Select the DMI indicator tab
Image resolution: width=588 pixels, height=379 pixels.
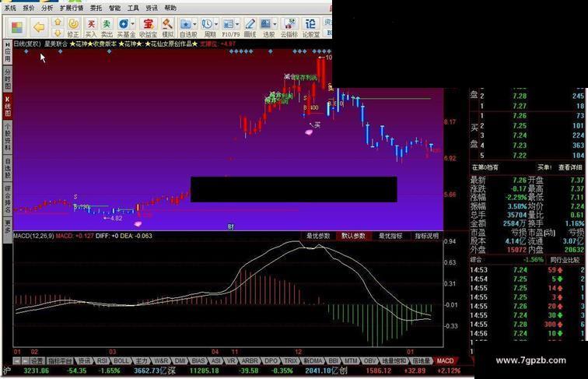coord(180,361)
